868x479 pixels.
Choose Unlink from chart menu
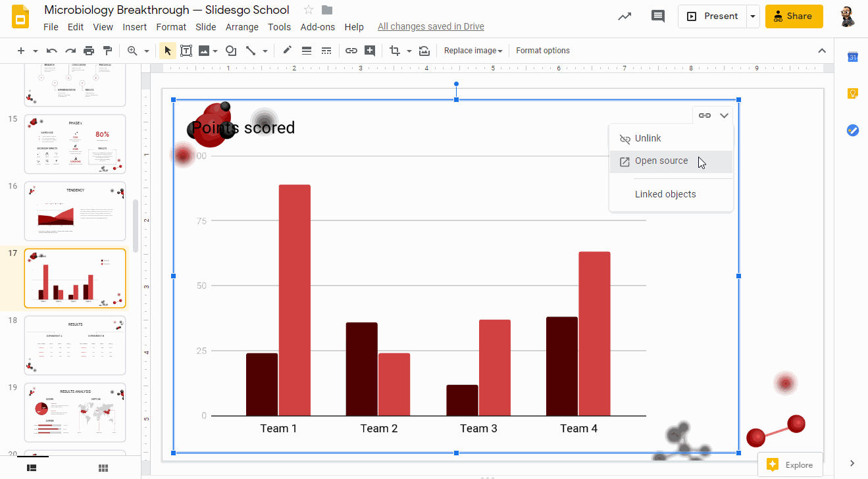tap(671, 139)
